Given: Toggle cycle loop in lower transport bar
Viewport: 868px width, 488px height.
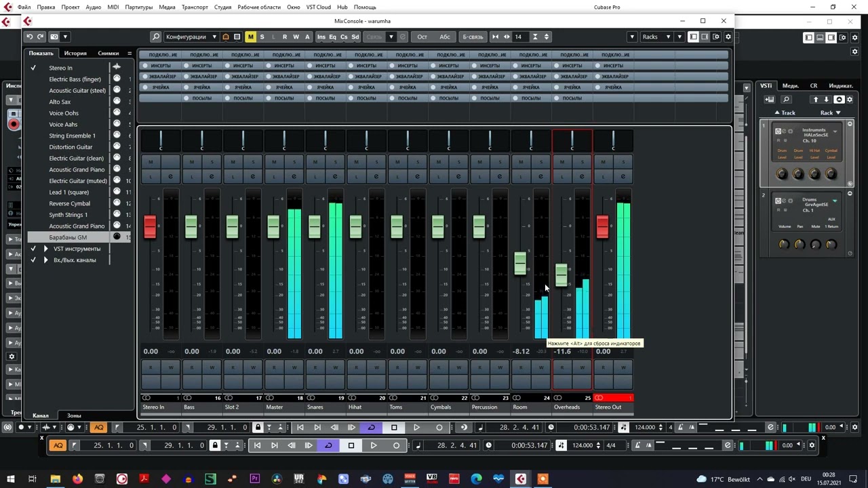Looking at the screenshot, I should click(x=328, y=445).
